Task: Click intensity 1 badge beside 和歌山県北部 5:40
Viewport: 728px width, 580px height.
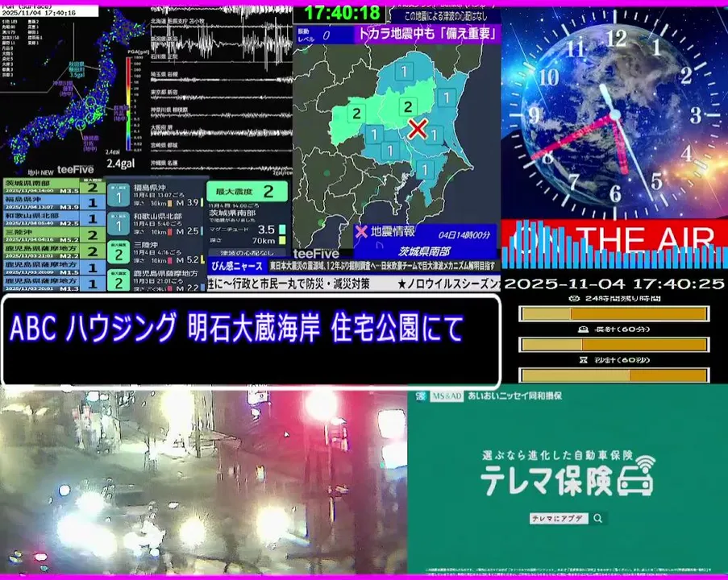Action: 119,224
